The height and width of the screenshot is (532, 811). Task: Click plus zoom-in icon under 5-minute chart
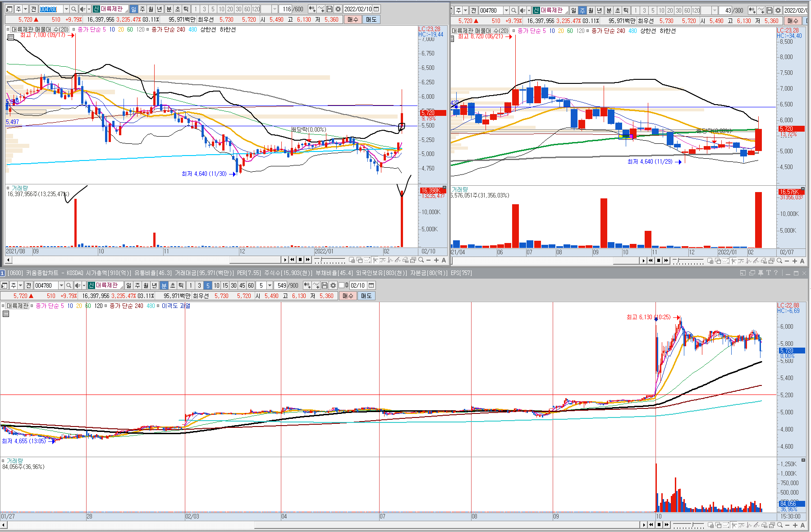tap(795, 525)
